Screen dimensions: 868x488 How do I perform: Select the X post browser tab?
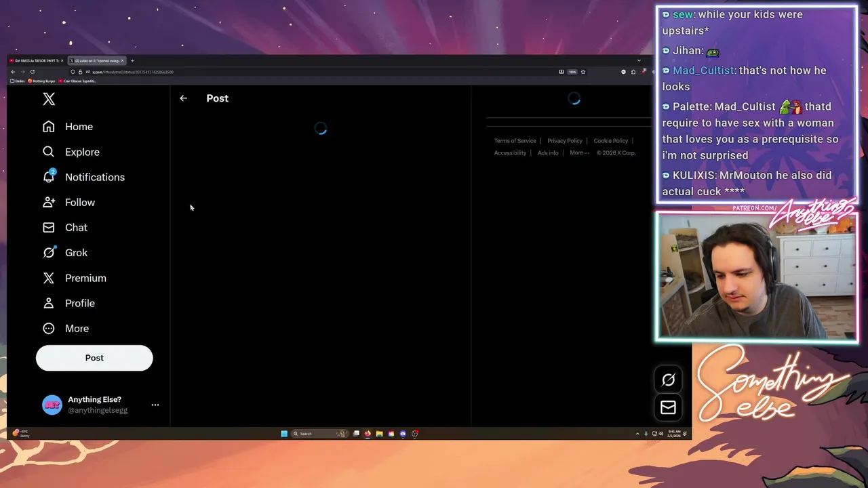click(x=98, y=61)
